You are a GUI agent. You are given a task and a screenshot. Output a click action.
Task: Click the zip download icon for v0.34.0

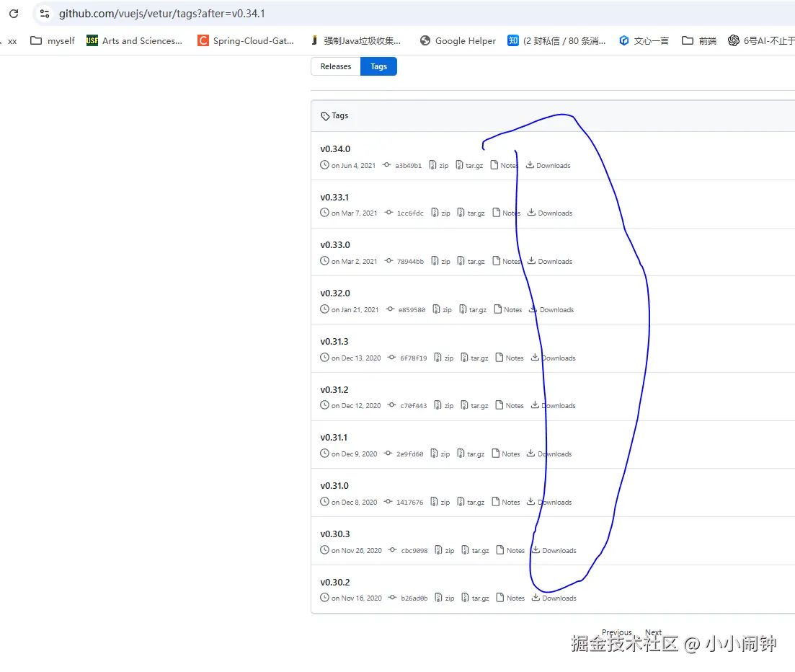[432, 165]
